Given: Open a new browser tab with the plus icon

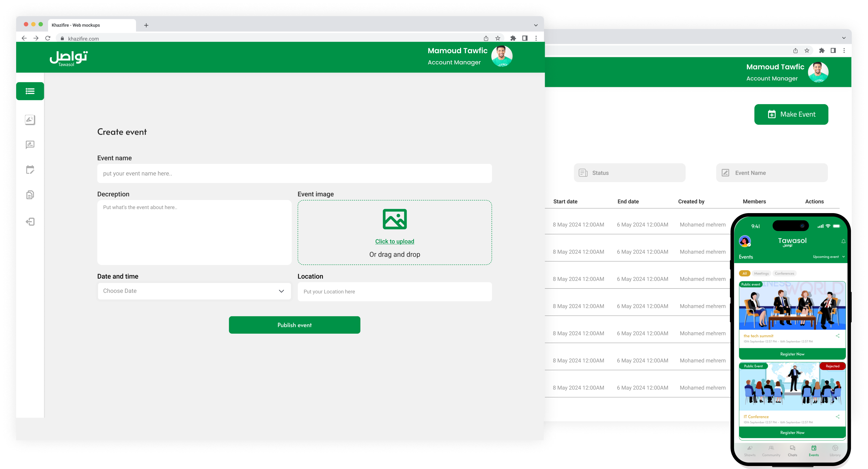Looking at the screenshot, I should [x=146, y=25].
